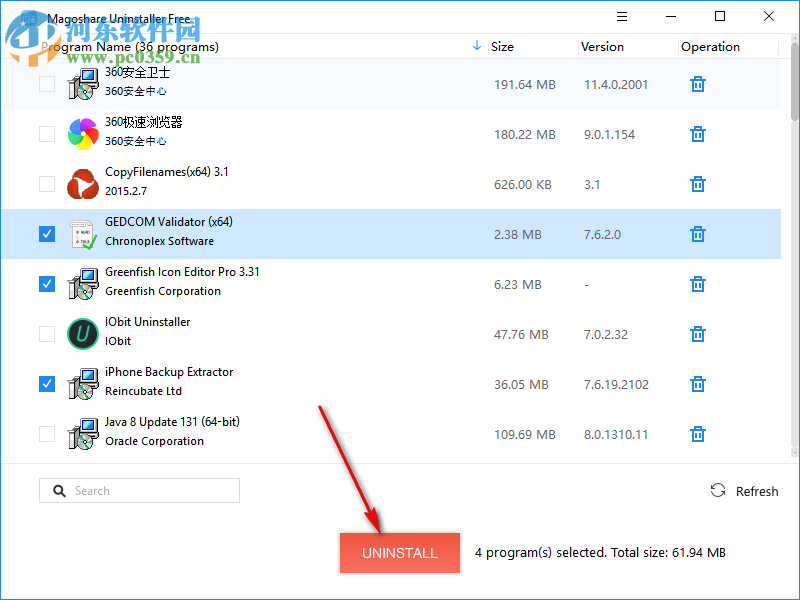
Task: Click the circular refresh arrow icon
Action: [717, 490]
